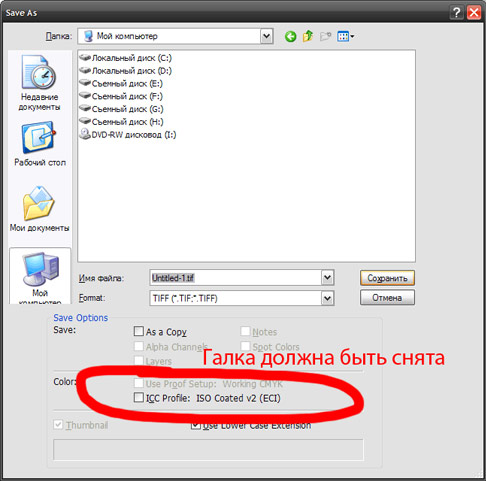Click the Отмена button
This screenshot has height=481, width=486.
click(387, 297)
